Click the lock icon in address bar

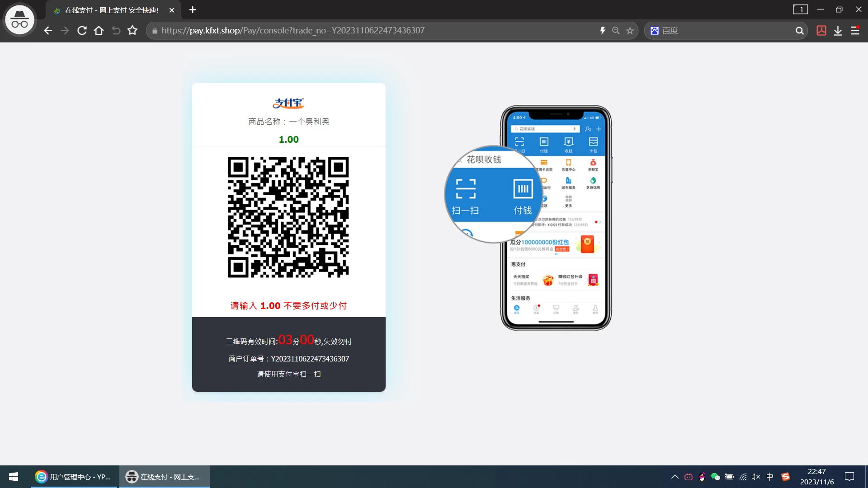coord(155,31)
